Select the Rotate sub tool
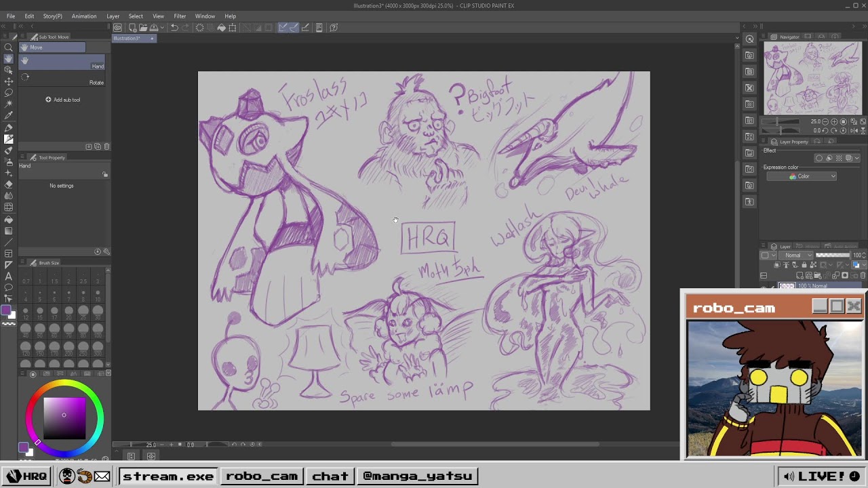868x488 pixels. coord(62,79)
